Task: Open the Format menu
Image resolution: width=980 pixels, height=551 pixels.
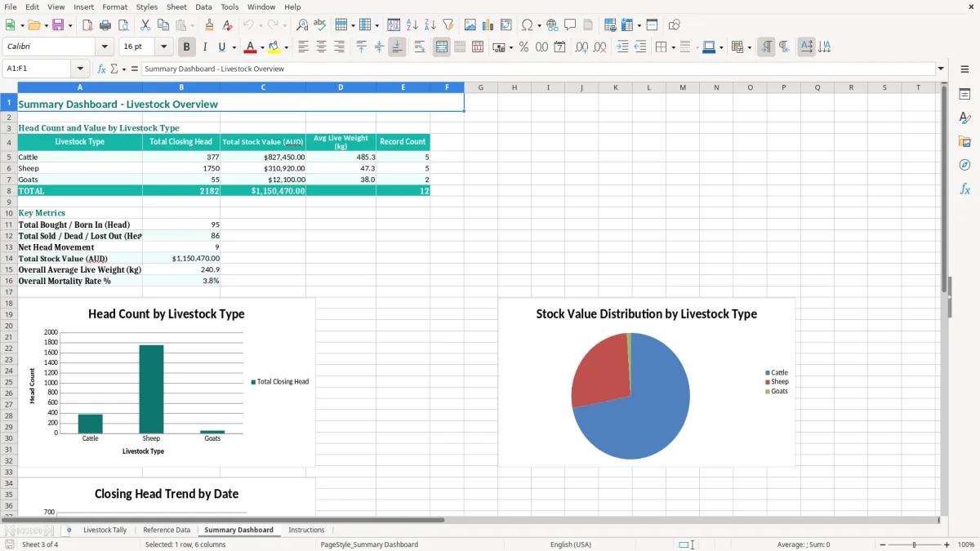Action: [x=114, y=7]
